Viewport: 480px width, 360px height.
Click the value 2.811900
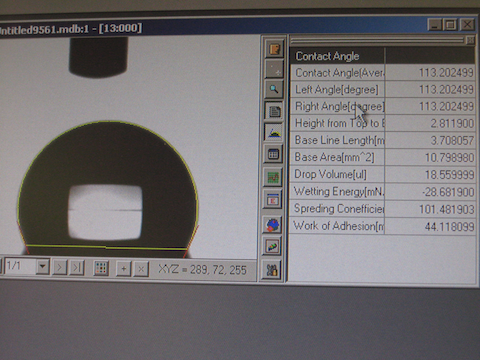[452, 123]
